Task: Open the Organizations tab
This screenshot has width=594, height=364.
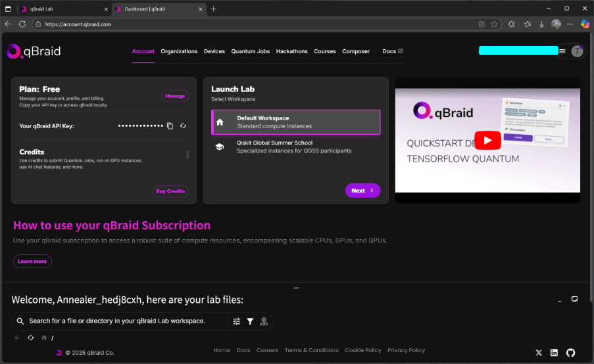Action: 179,51
